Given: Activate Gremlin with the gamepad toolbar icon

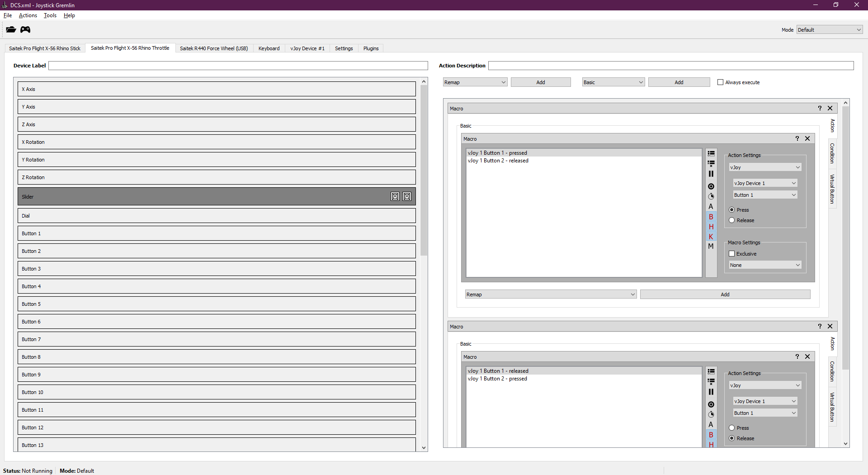Looking at the screenshot, I should pyautogui.click(x=25, y=29).
